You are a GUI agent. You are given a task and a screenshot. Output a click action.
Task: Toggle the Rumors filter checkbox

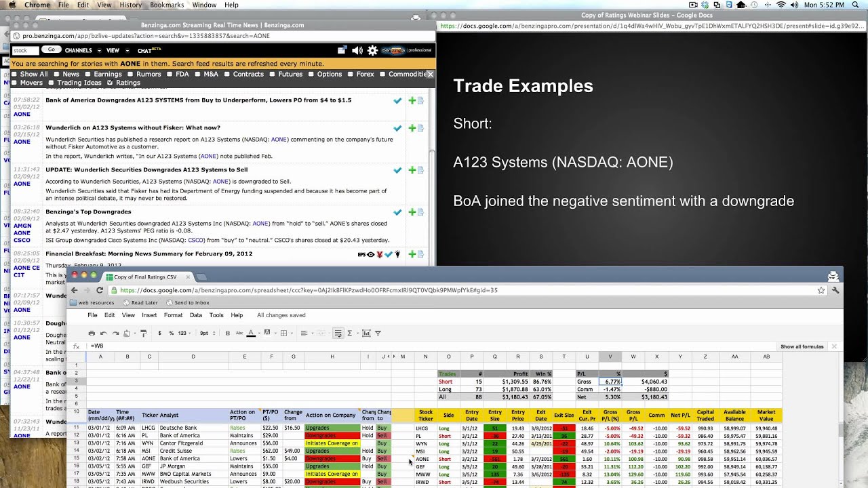(x=130, y=75)
